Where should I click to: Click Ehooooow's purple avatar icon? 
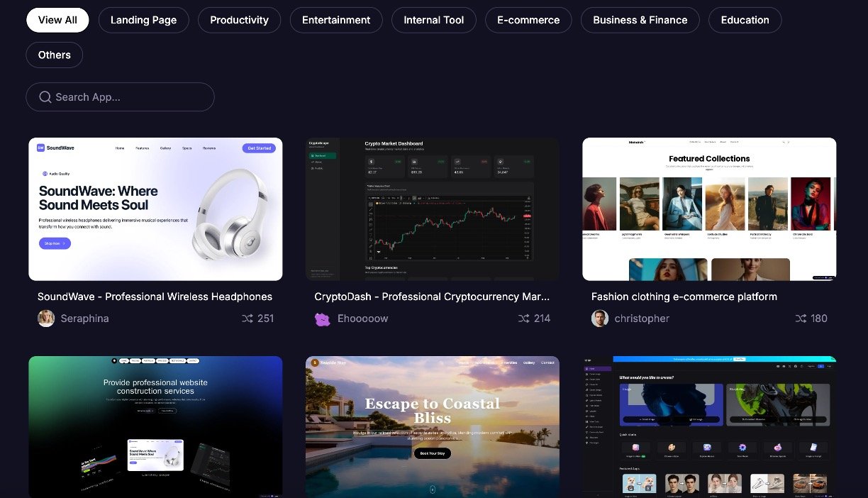(323, 319)
